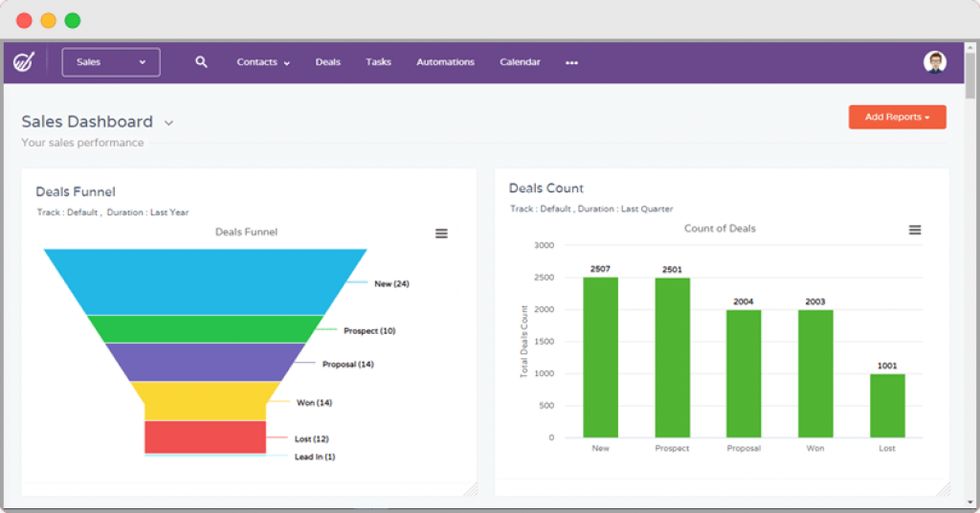Click the Add Reports button
Image resolution: width=980 pixels, height=513 pixels.
pos(897,117)
